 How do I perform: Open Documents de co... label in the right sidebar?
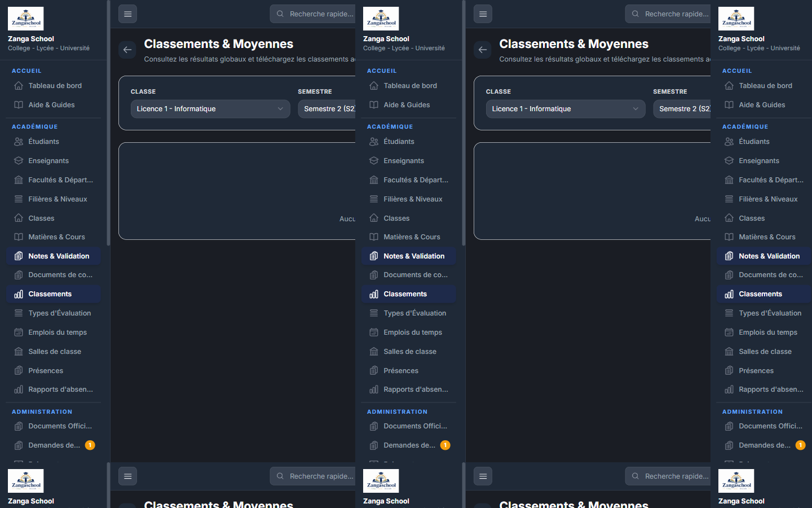pos(771,275)
